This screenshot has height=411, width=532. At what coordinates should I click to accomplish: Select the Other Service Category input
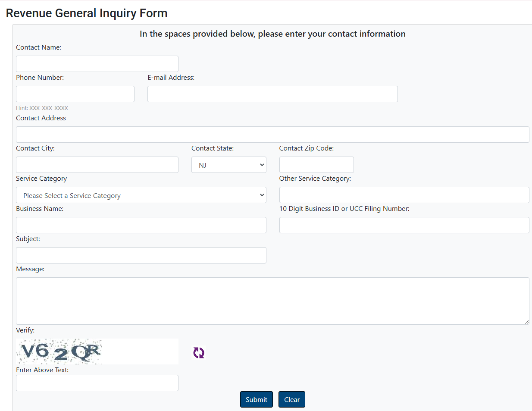[x=404, y=195]
